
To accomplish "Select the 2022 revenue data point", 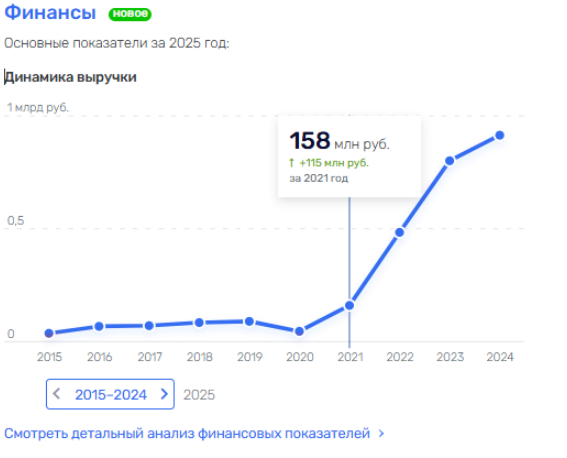I will [400, 232].
